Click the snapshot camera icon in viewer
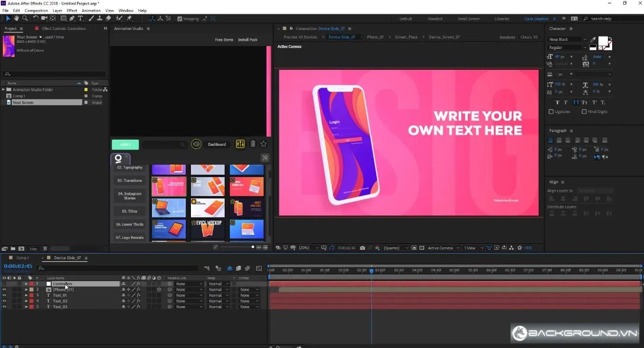 (362, 248)
